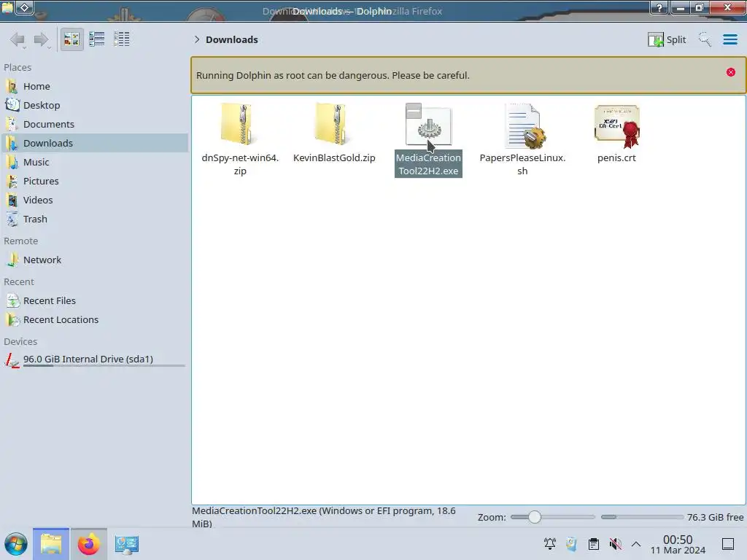Screen dimensions: 747x560
Task: Open Recent Locations entry
Action: coord(94,320)
